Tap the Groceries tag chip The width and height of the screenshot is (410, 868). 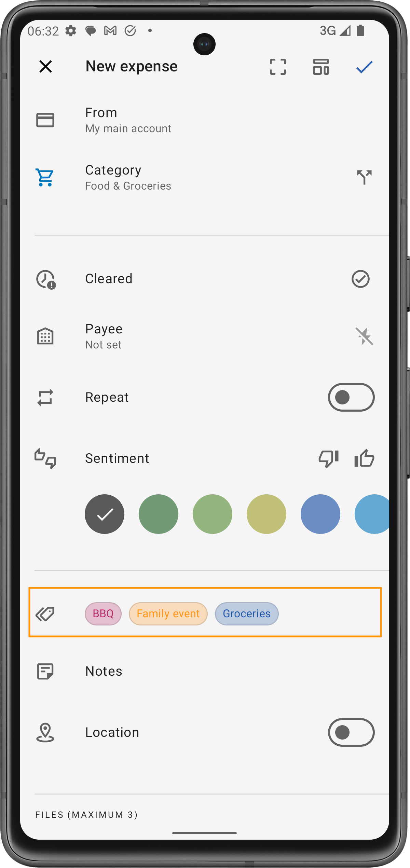(247, 614)
